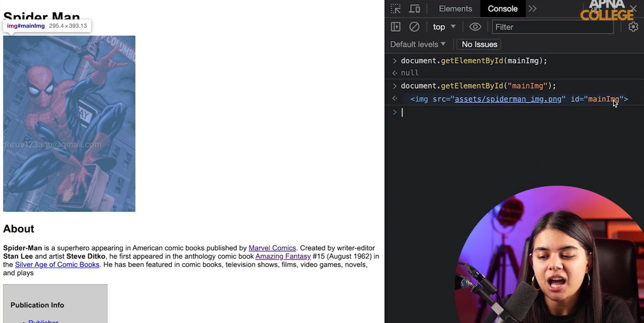The height and width of the screenshot is (323, 644).
Task: Toggle the live expression eye icon
Action: (475, 27)
